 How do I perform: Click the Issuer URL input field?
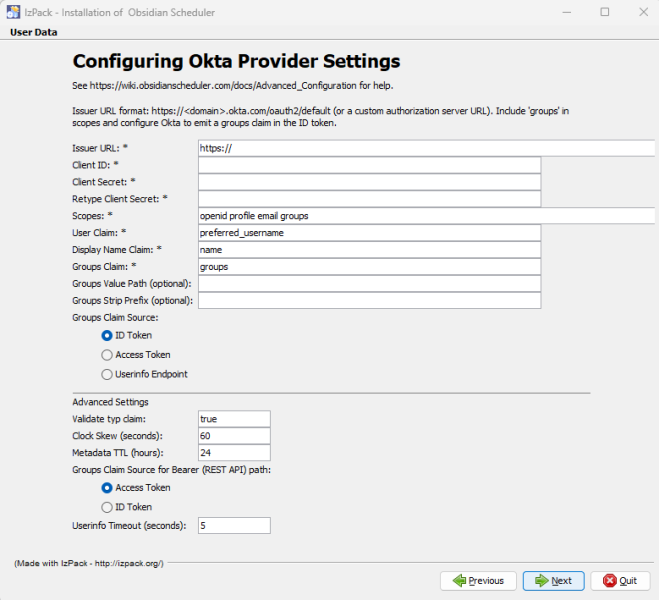pyautogui.click(x=426, y=148)
